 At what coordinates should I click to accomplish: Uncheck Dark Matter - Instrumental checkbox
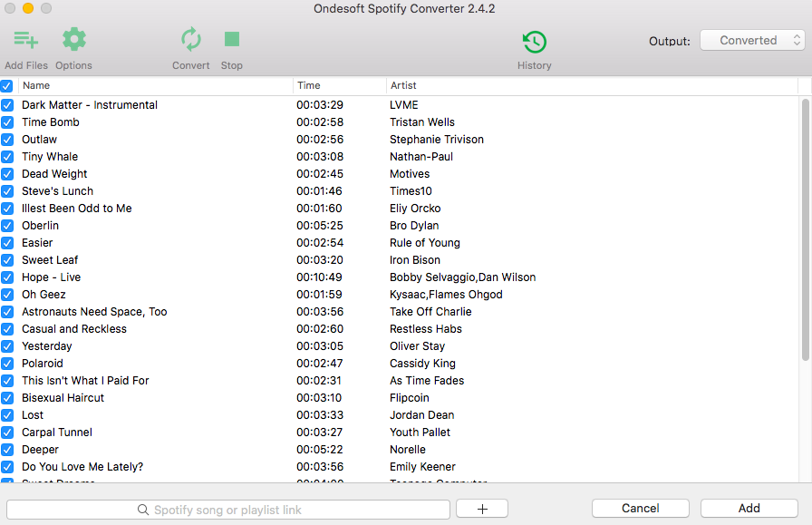[7, 105]
